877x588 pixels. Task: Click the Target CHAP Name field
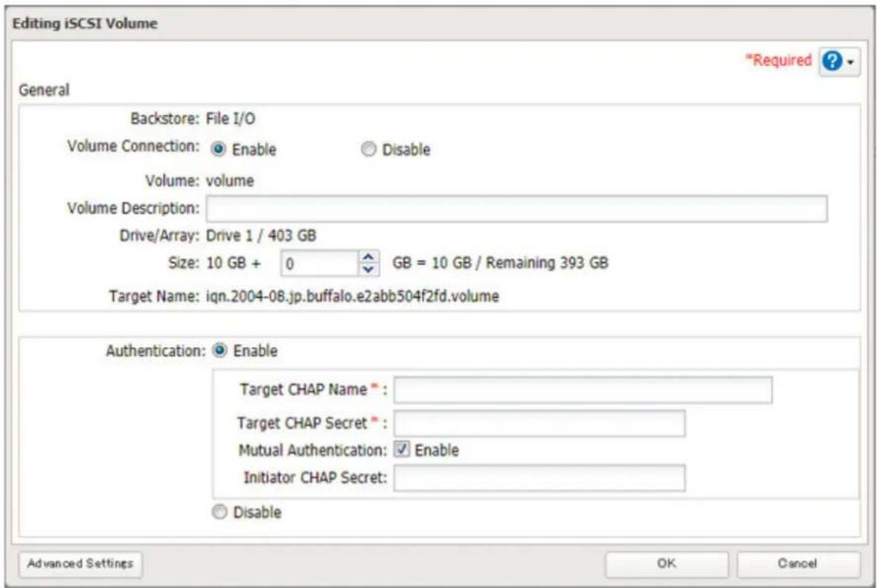[582, 390]
